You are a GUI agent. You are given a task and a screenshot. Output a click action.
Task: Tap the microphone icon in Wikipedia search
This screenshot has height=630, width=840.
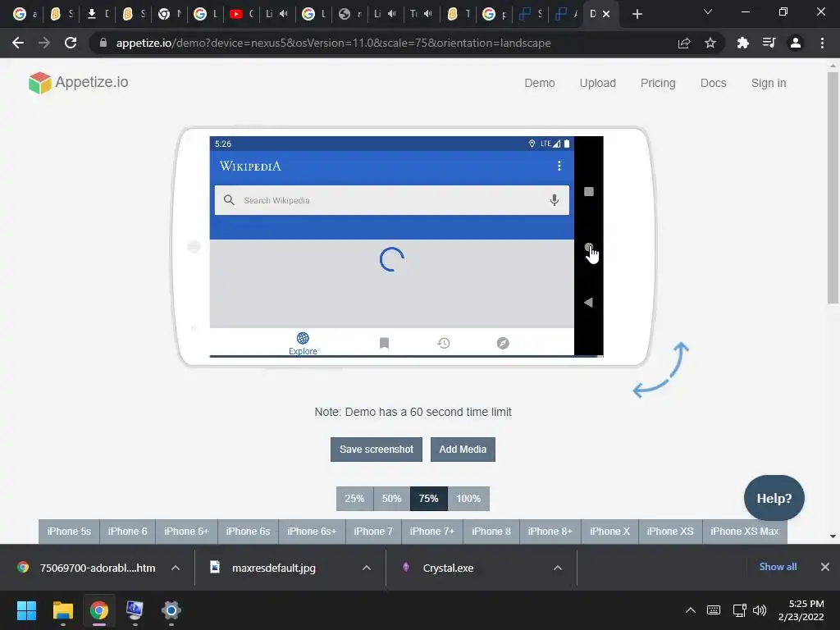554,200
